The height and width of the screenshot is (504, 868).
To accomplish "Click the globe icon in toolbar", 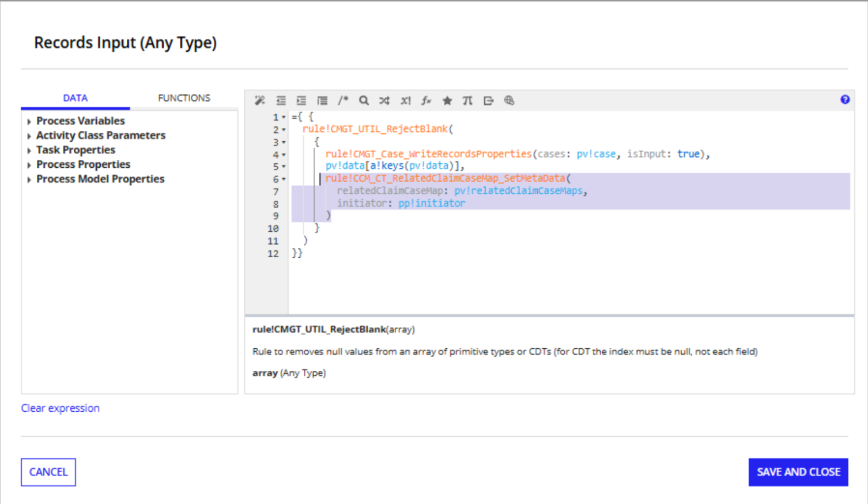I will click(x=509, y=100).
